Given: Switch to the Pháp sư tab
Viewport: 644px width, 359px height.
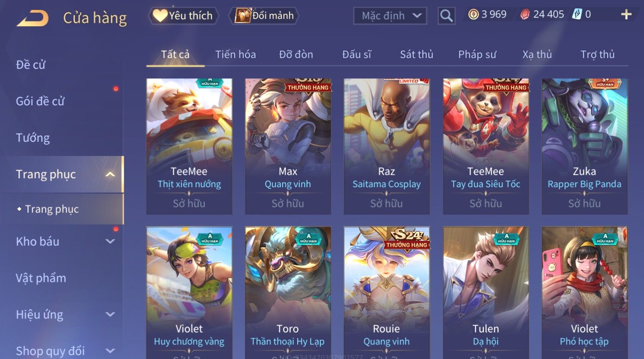Looking at the screenshot, I should pos(477,54).
